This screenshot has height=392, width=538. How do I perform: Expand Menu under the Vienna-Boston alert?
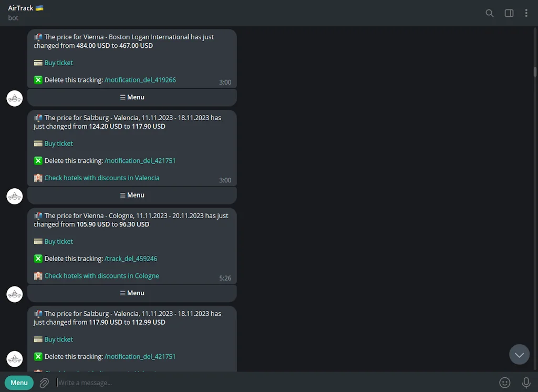(132, 97)
